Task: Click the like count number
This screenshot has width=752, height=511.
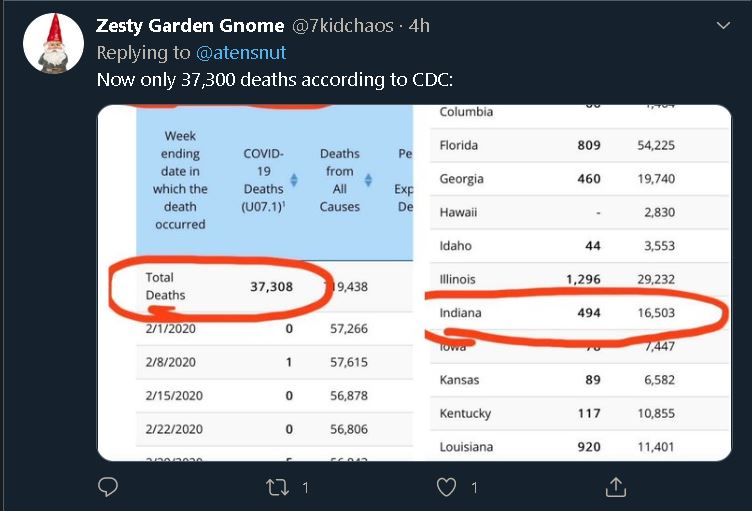Action: click(x=474, y=488)
